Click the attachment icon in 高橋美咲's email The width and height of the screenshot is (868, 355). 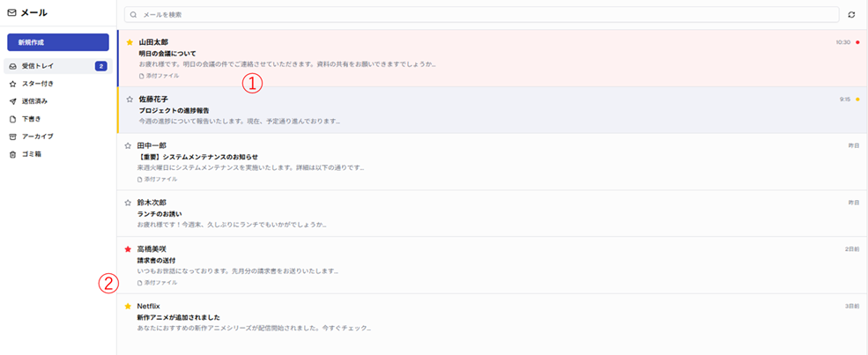139,283
